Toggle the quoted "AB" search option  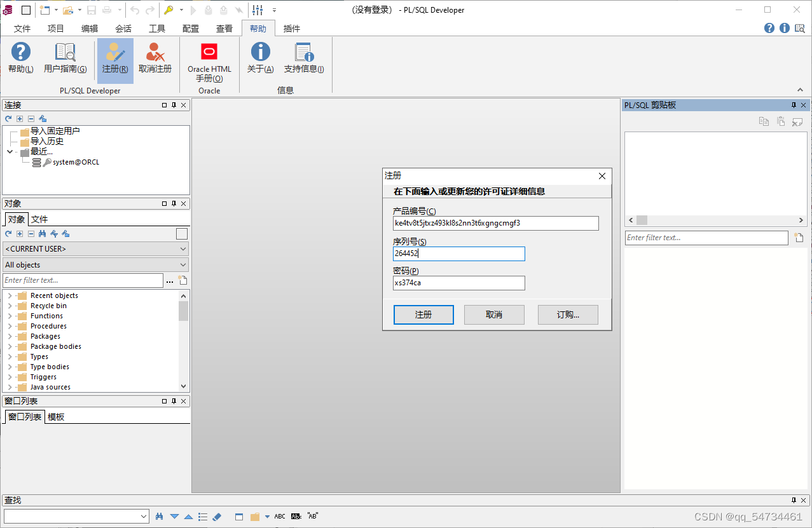click(x=312, y=517)
